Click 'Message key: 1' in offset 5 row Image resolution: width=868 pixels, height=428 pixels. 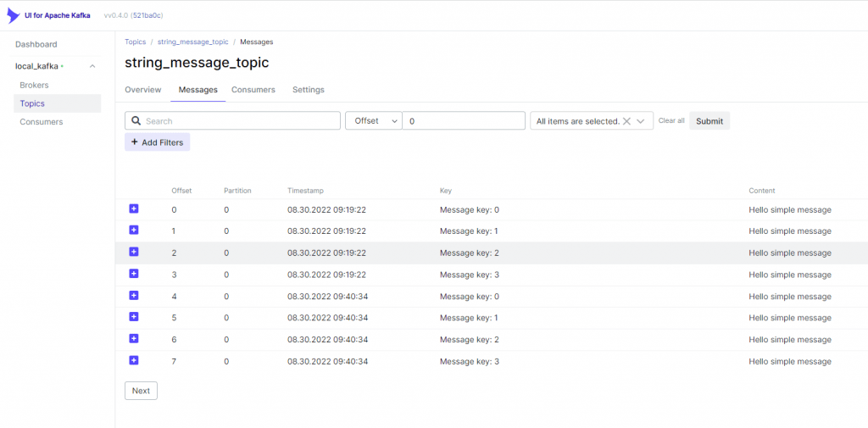[469, 318]
